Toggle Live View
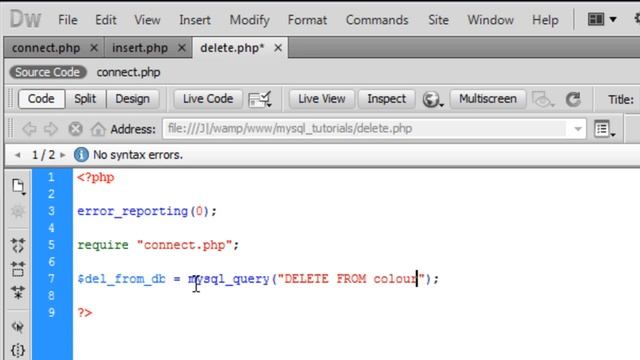Screen dimensions: 640x360 pos(322,99)
